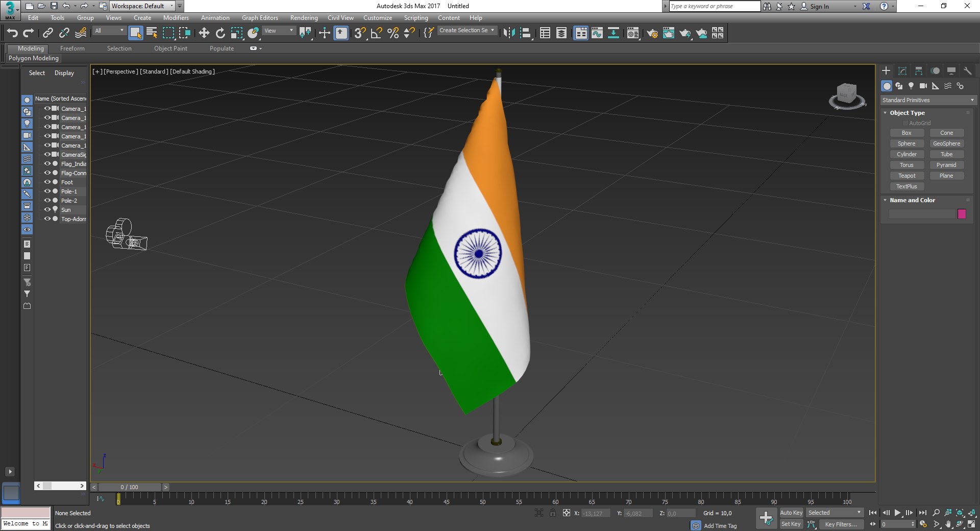
Task: Open the Modifiers menu
Action: coord(176,18)
